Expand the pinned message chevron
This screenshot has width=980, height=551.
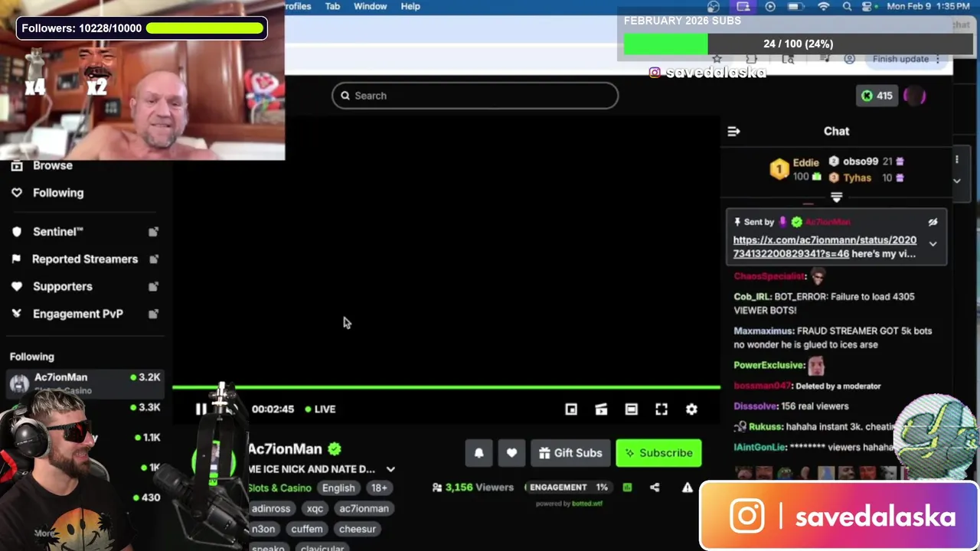pos(933,244)
